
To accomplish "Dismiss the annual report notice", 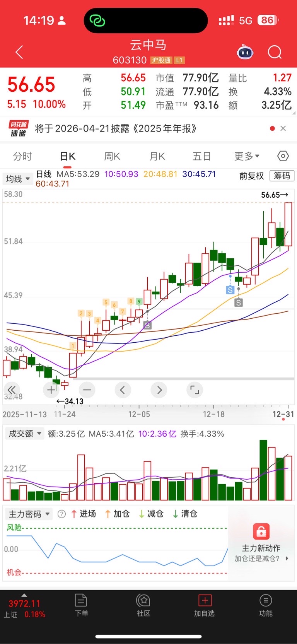I will [283, 128].
